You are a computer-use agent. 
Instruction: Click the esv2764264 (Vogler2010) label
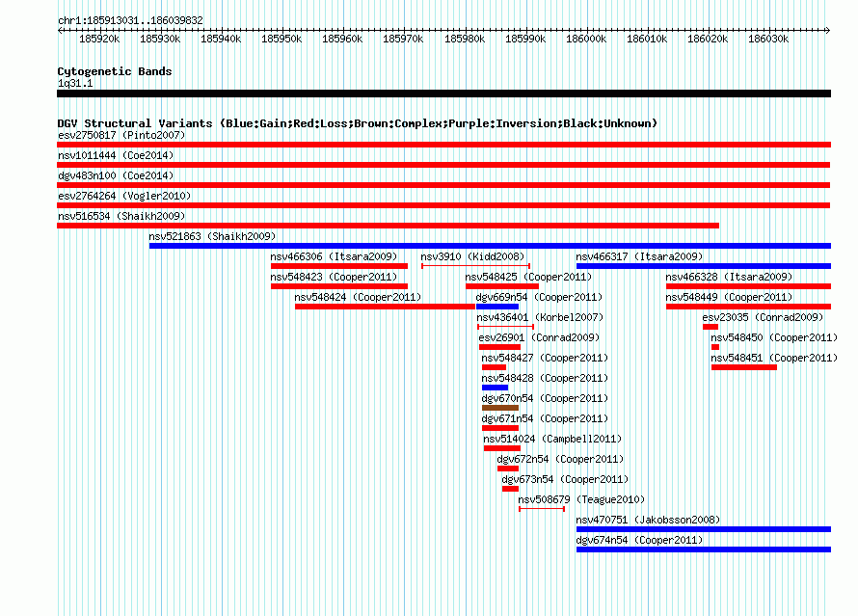(124, 196)
